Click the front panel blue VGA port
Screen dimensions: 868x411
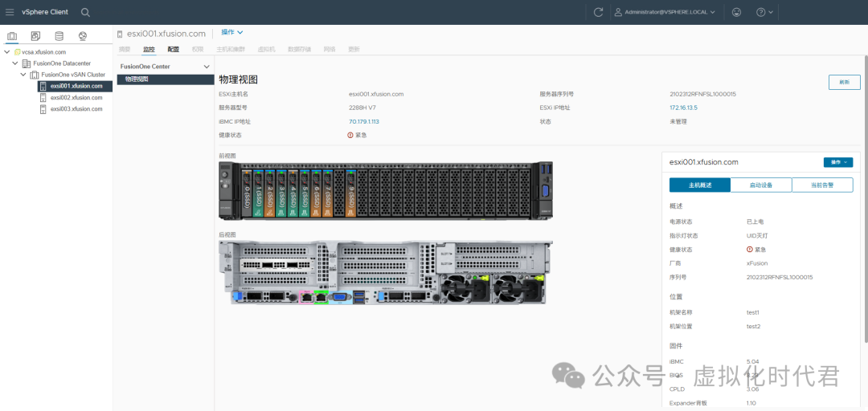tap(544, 191)
